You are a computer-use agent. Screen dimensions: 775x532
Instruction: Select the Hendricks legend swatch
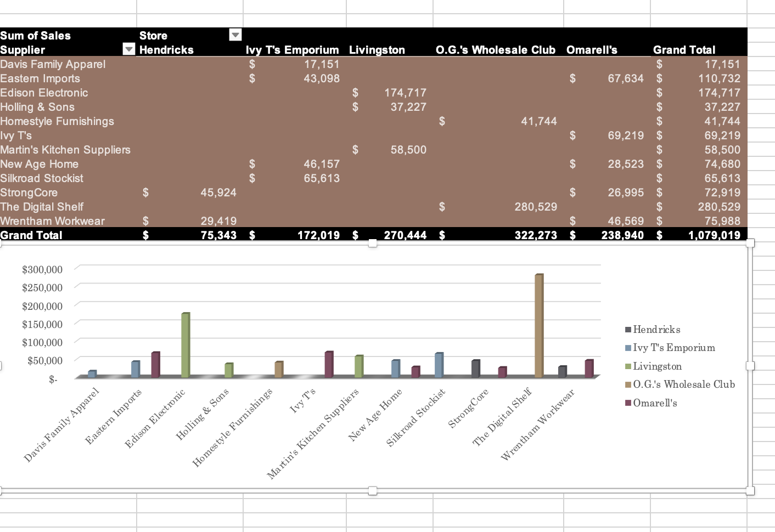pyautogui.click(x=628, y=330)
